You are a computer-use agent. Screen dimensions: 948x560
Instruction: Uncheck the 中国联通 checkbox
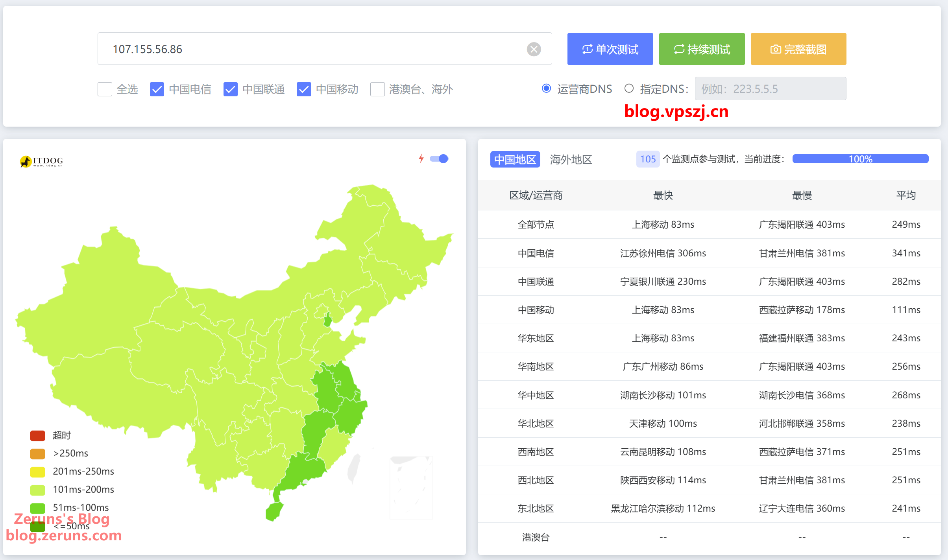(230, 89)
